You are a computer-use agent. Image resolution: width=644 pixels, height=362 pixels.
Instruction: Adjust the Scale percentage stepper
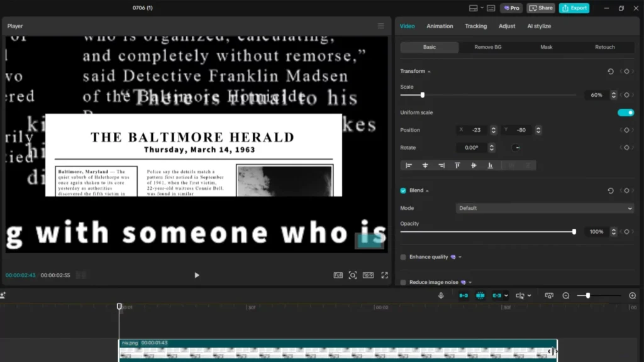coord(614,96)
